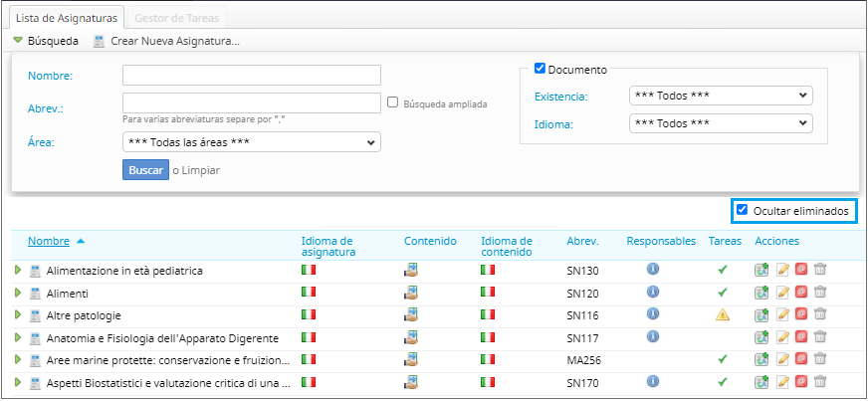Click the green checkmark in MA256 row

[723, 359]
